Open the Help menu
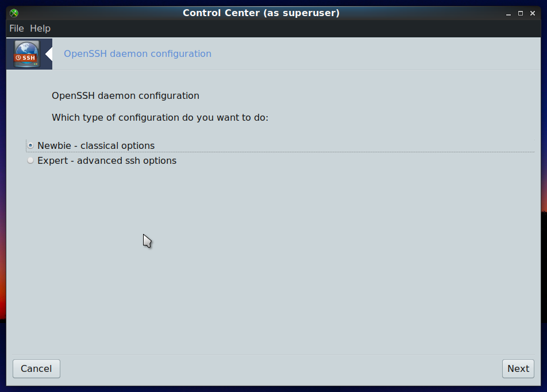547x392 pixels. (40, 28)
